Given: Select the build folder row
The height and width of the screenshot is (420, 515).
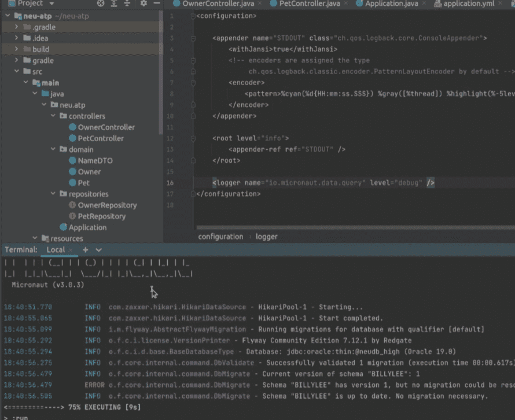Looking at the screenshot, I should 80,49.
